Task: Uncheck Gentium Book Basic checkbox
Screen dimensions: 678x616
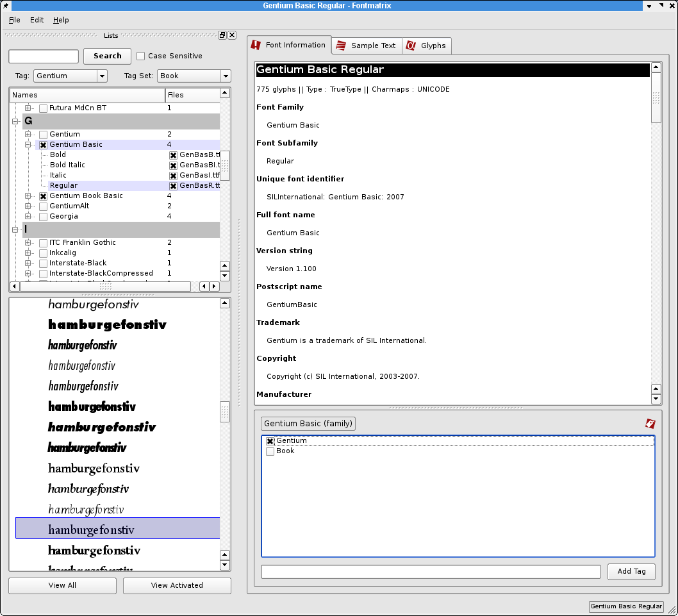Action: click(43, 196)
